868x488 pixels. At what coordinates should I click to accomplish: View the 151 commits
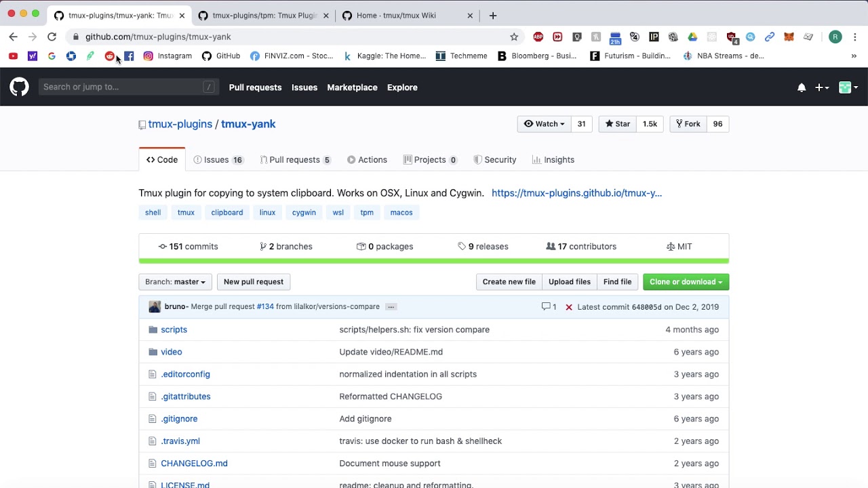tap(188, 247)
